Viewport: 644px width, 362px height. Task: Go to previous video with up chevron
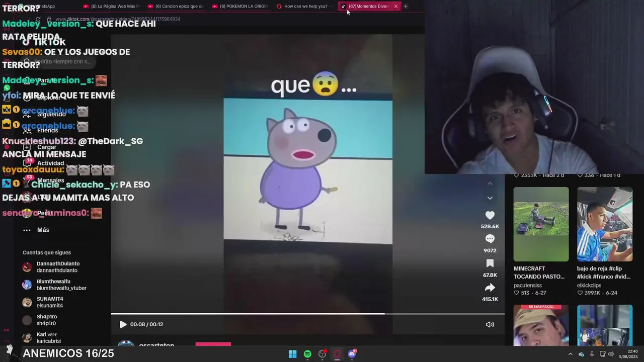[x=490, y=184]
